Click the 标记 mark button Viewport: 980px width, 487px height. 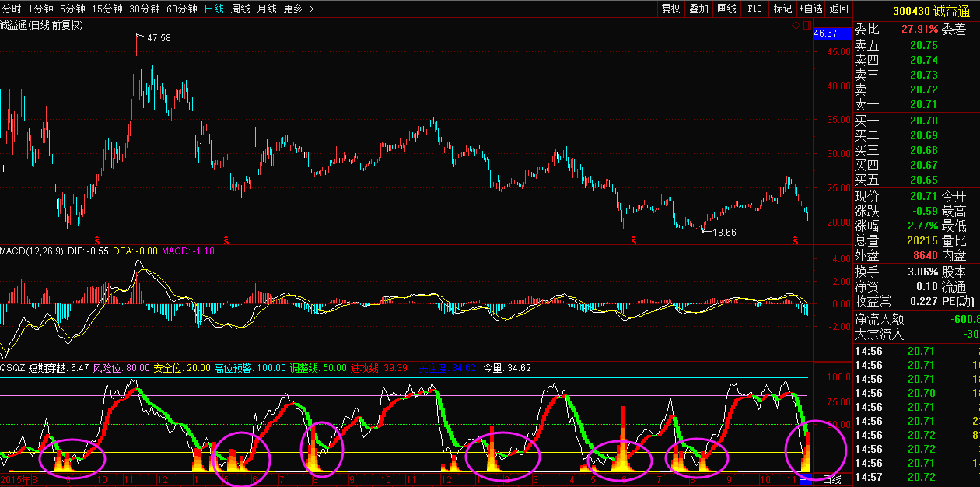coord(782,9)
